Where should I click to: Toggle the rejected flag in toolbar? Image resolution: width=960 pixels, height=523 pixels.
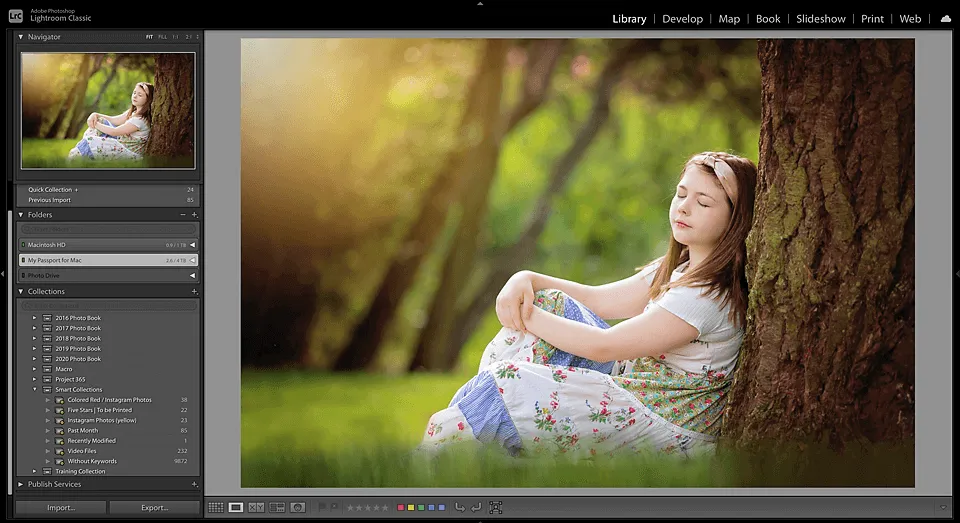334,508
